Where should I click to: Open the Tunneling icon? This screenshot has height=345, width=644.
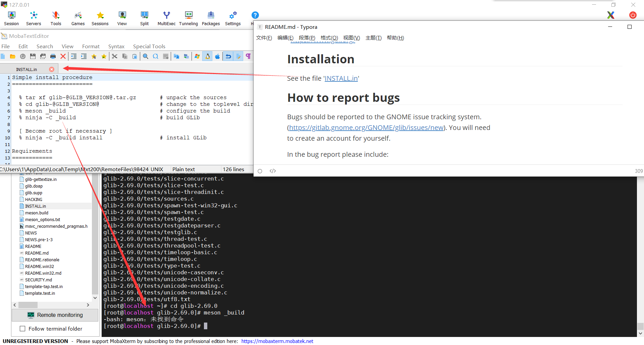pos(189,18)
